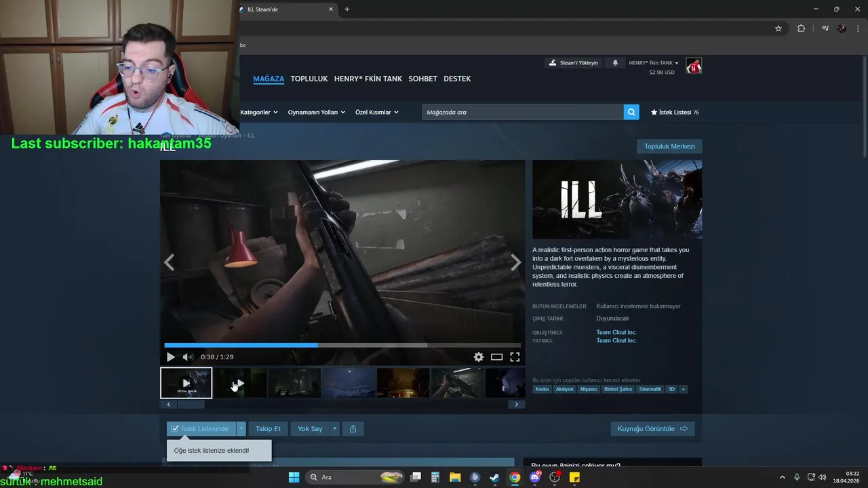
Task: Click Steam'i Yükleyin install button
Action: click(574, 63)
